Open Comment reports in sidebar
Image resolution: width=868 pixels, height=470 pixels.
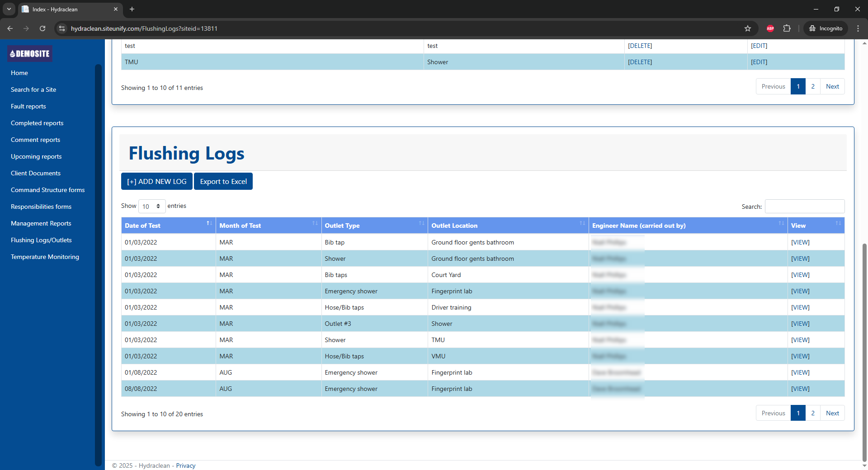35,140
